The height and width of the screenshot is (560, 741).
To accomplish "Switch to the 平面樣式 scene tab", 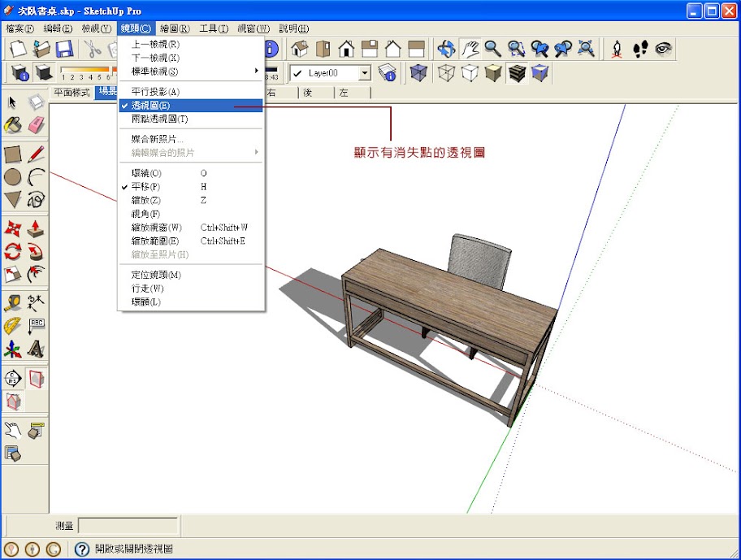I will click(71, 93).
